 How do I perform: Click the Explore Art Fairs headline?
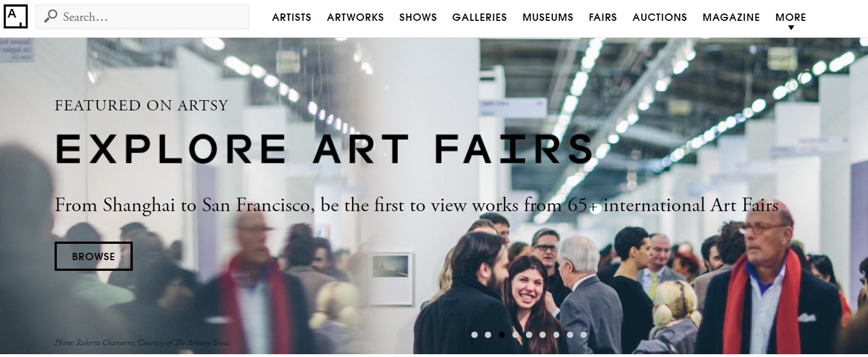[x=323, y=149]
